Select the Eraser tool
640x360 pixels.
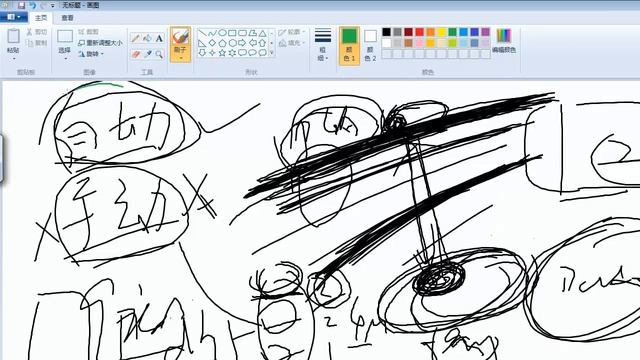coord(136,54)
